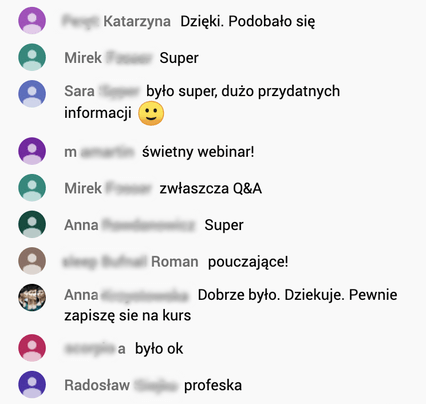
Task: Open Anna's photo avatar thumbnail
Action: (x=32, y=297)
